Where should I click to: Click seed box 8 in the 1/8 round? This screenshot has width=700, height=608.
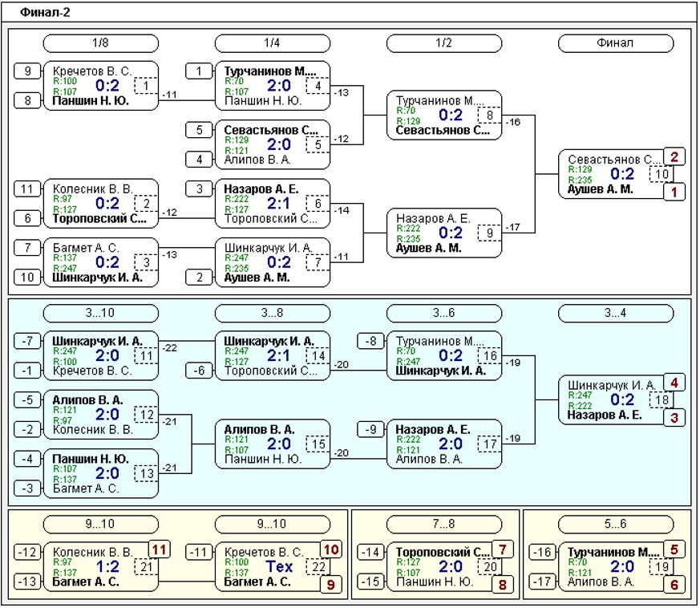28,100
